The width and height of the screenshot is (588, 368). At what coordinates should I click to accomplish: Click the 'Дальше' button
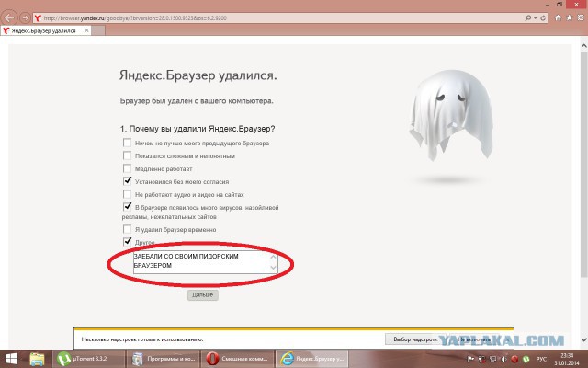(202, 294)
